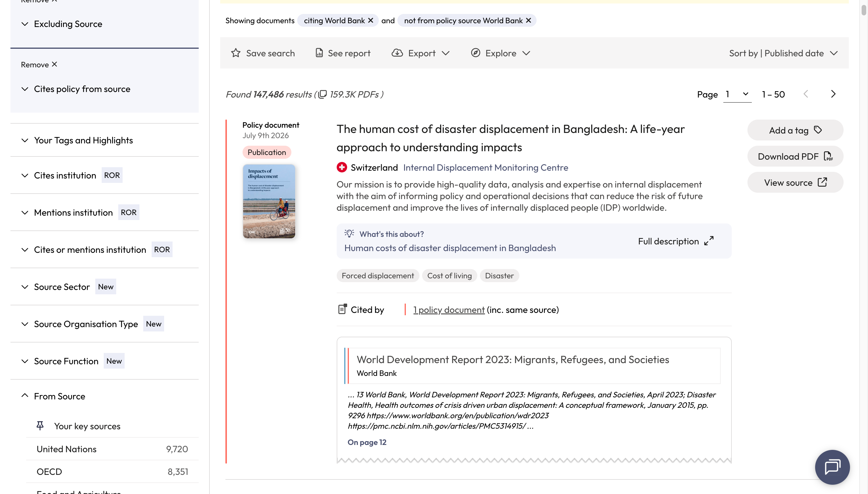868x494 pixels.
Task: Remove the not from policy source chip
Action: pos(528,21)
